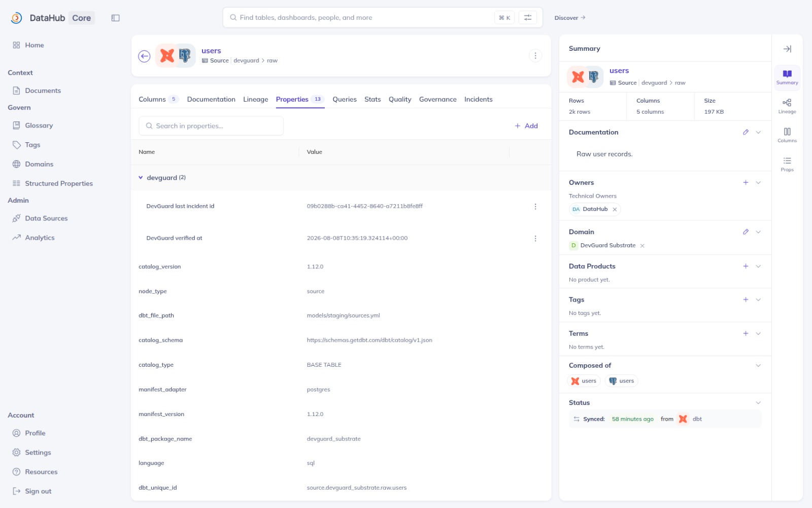812x508 pixels.
Task: Open the users entity options menu
Action: pos(535,56)
